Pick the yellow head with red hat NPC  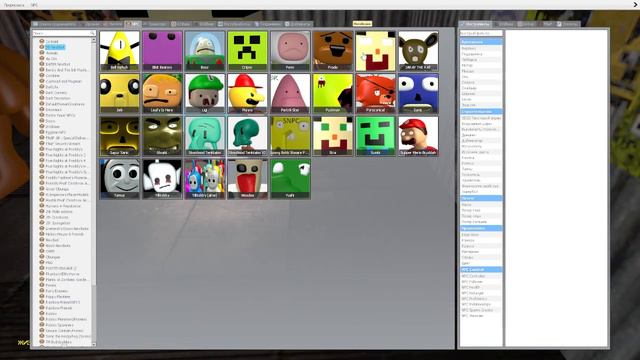tap(247, 93)
